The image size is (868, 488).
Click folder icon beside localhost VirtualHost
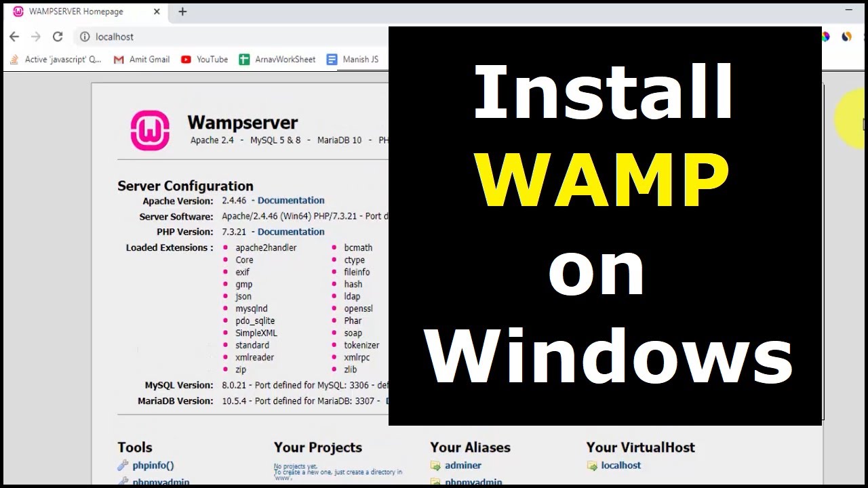[x=592, y=466]
